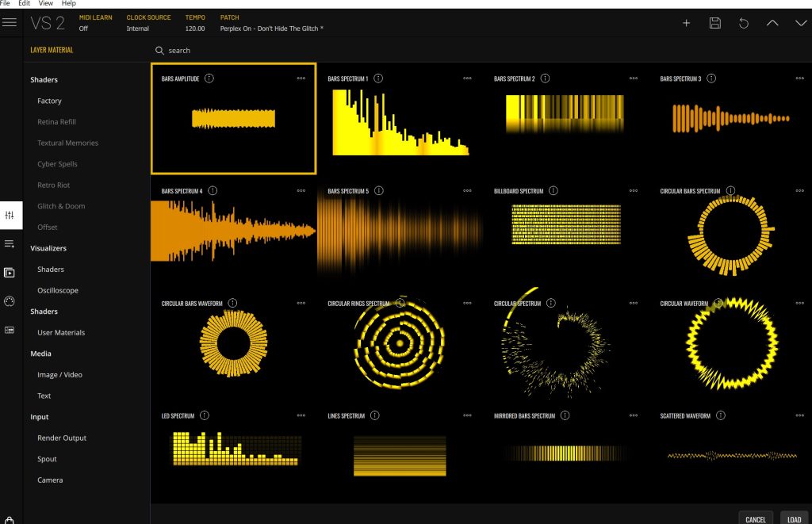Viewport: 812px width, 524px height.
Task: Toggle MIDI Learn Off setting
Action: pos(84,29)
